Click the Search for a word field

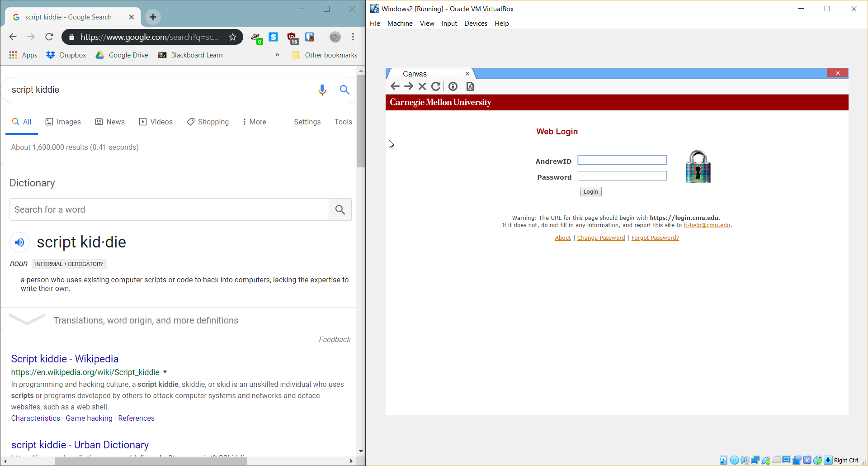pyautogui.click(x=169, y=209)
